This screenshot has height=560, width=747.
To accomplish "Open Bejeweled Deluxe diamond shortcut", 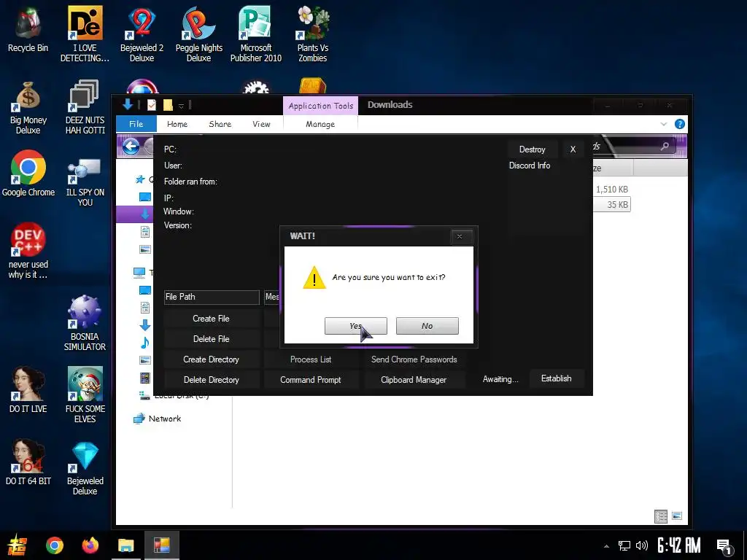I will click(x=85, y=469).
